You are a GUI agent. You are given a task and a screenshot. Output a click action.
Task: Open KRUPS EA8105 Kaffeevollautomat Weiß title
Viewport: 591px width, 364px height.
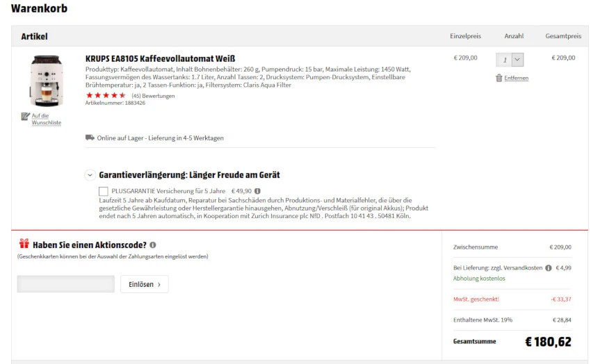160,59
